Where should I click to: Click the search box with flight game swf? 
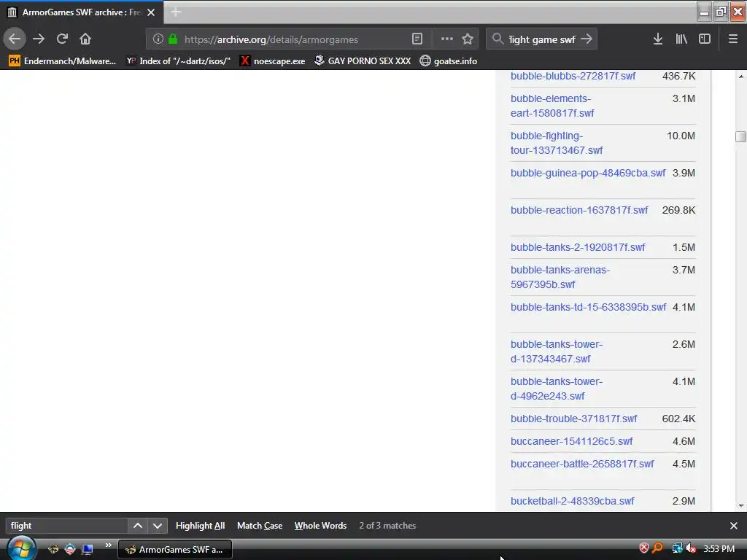[x=542, y=39]
